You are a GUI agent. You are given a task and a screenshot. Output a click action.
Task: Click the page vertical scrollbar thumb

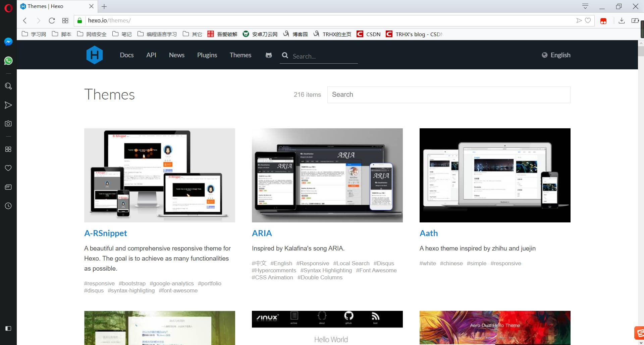coord(641,51)
